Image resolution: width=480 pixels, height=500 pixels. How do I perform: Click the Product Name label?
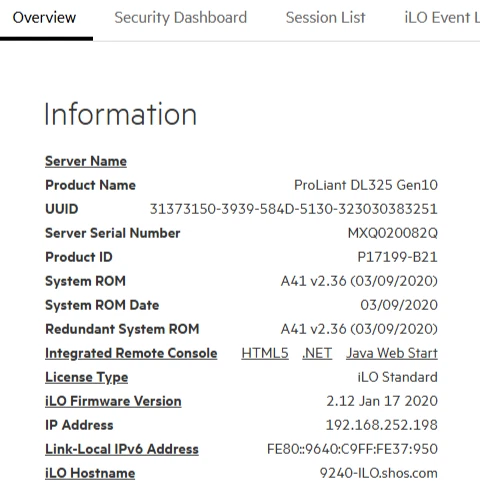90,185
